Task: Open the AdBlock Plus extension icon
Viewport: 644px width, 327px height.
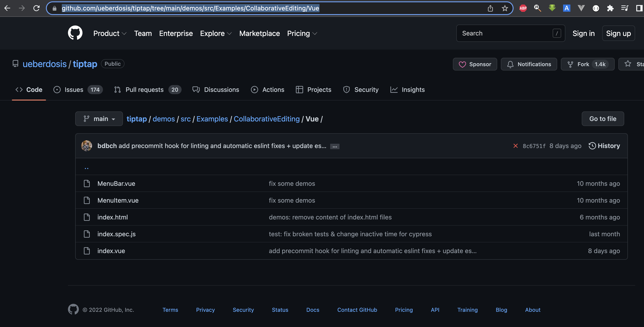Action: [523, 8]
